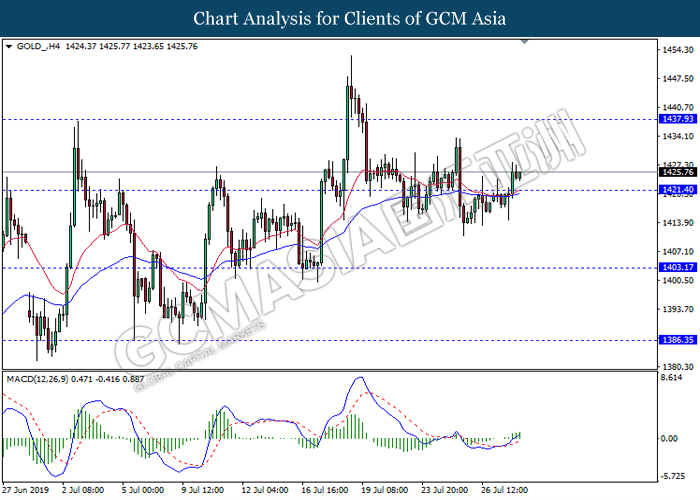Click the 1454.40 value on price axis
The image size is (700, 500).
[675, 49]
